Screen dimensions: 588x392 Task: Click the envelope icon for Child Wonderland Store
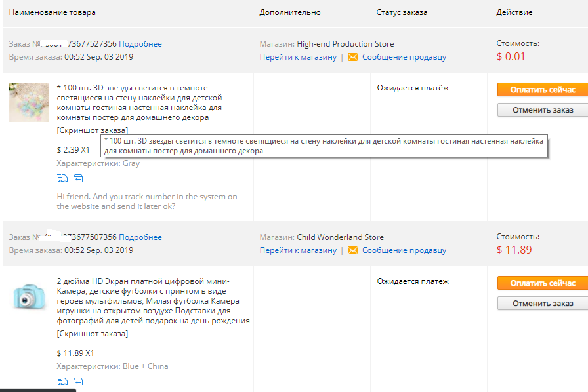352,250
